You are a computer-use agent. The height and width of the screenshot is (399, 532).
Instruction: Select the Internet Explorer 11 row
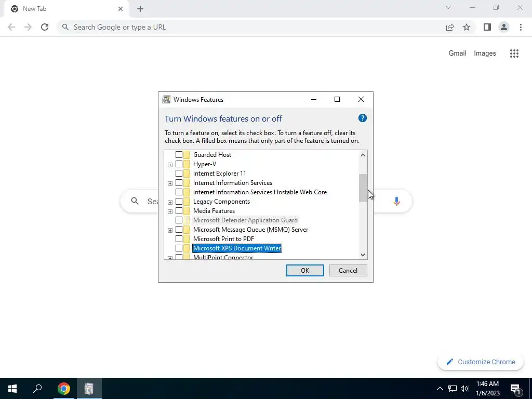[x=220, y=174]
